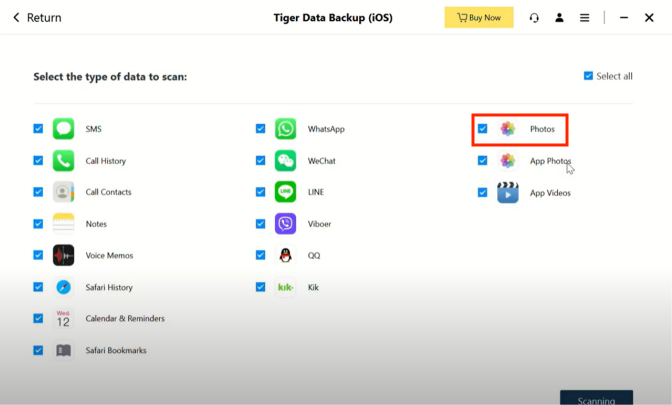Open customer support headset icon
The height and width of the screenshot is (405, 672).
click(x=534, y=18)
